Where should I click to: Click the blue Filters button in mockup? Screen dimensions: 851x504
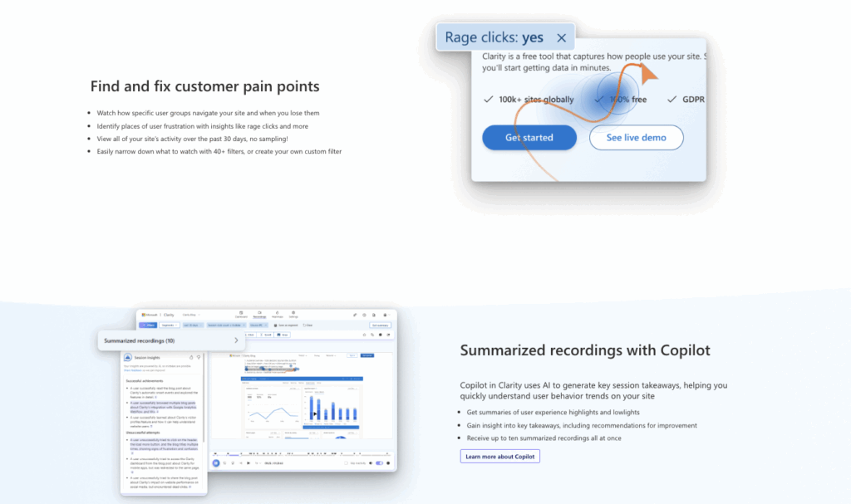(148, 325)
